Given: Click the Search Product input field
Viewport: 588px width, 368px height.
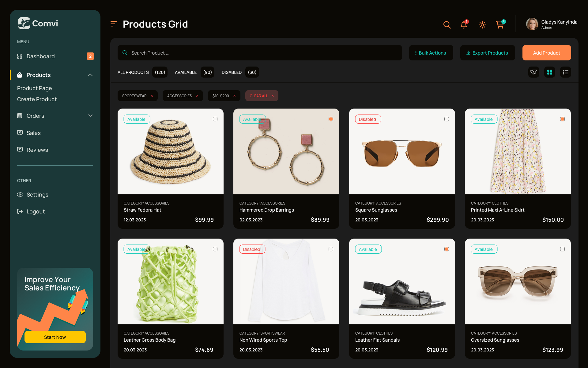Looking at the screenshot, I should 260,53.
